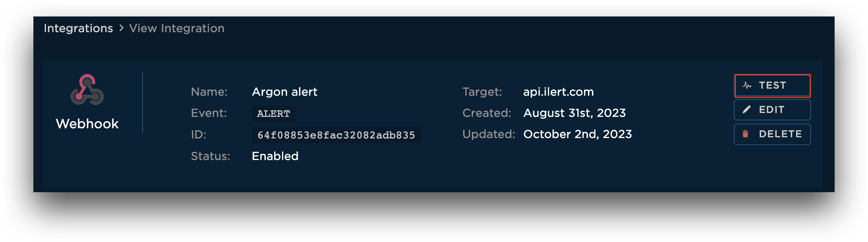
Task: Click the Target field label
Action: coord(482,92)
